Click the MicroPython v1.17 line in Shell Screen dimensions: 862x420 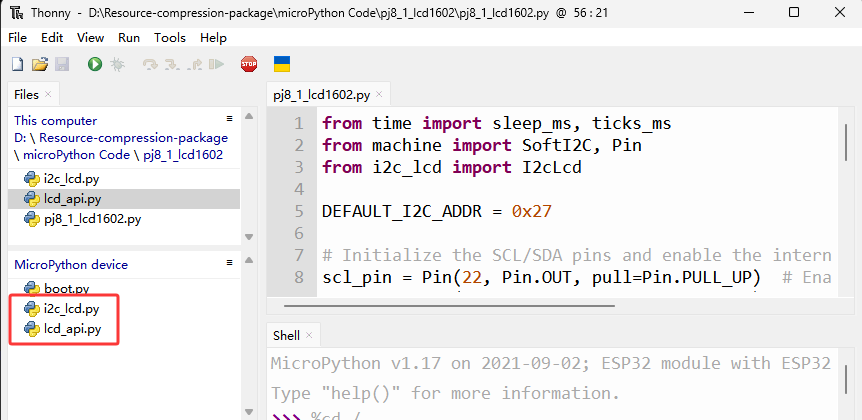[x=551, y=363]
